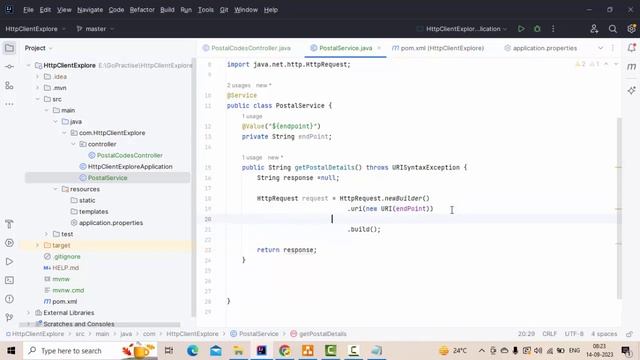This screenshot has width=640, height=360.
Task: Open the Problems tool window
Action: click(x=9, y=299)
